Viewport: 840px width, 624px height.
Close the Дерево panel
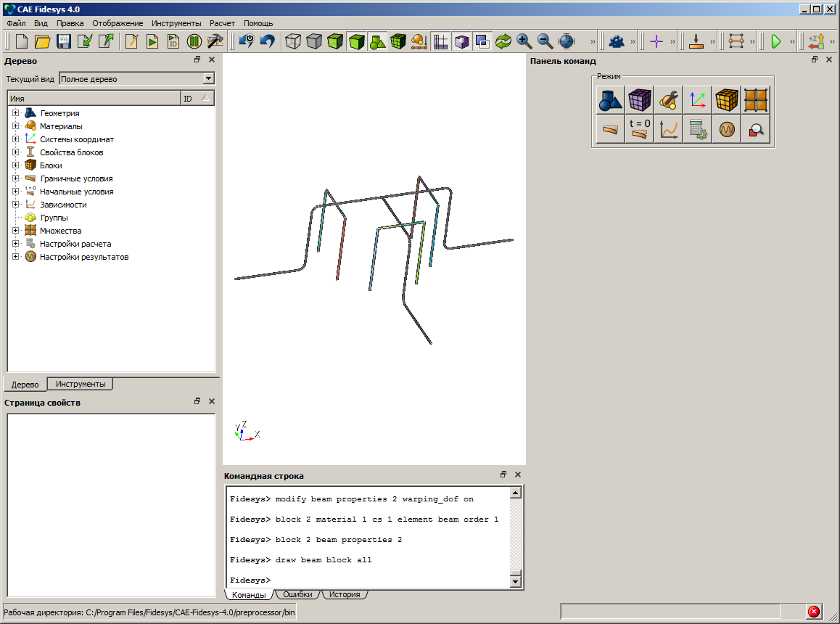tap(212, 59)
